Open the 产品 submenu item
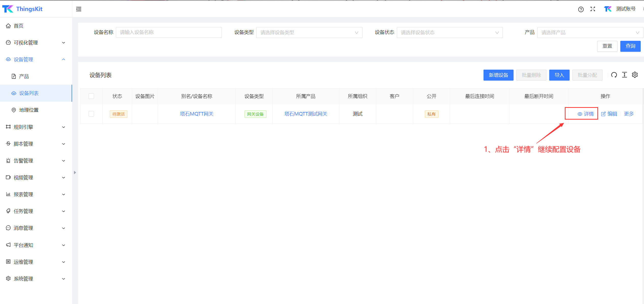This screenshot has width=644, height=304. [x=24, y=76]
